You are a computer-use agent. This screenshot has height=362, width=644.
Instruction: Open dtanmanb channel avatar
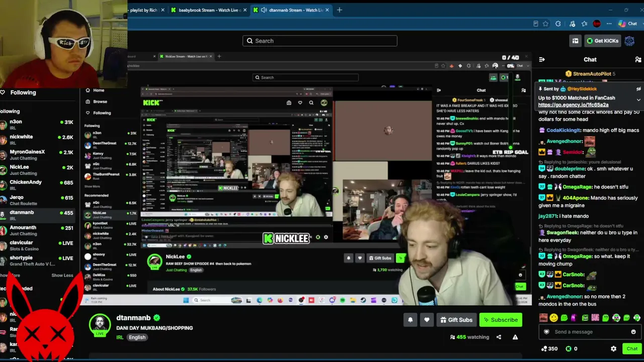click(100, 325)
